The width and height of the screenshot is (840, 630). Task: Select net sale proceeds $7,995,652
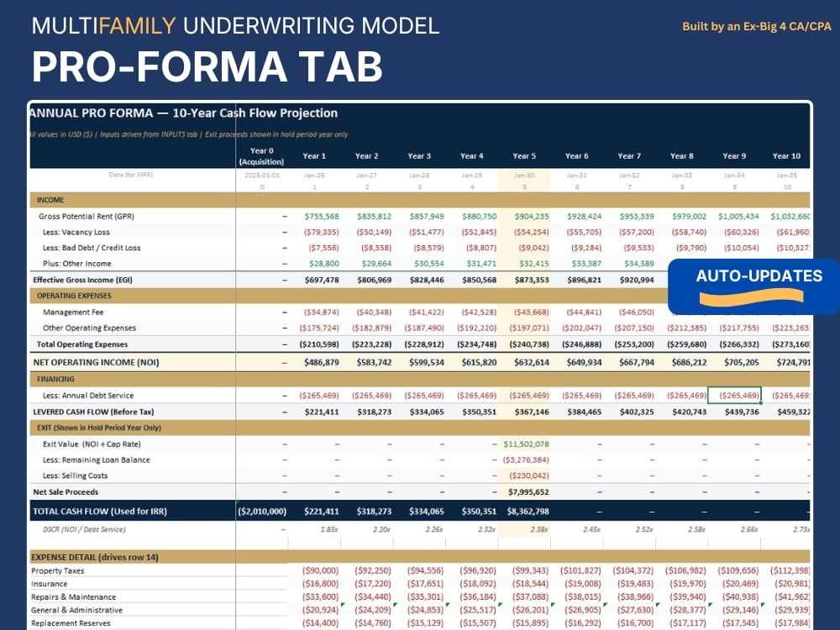pos(528,491)
